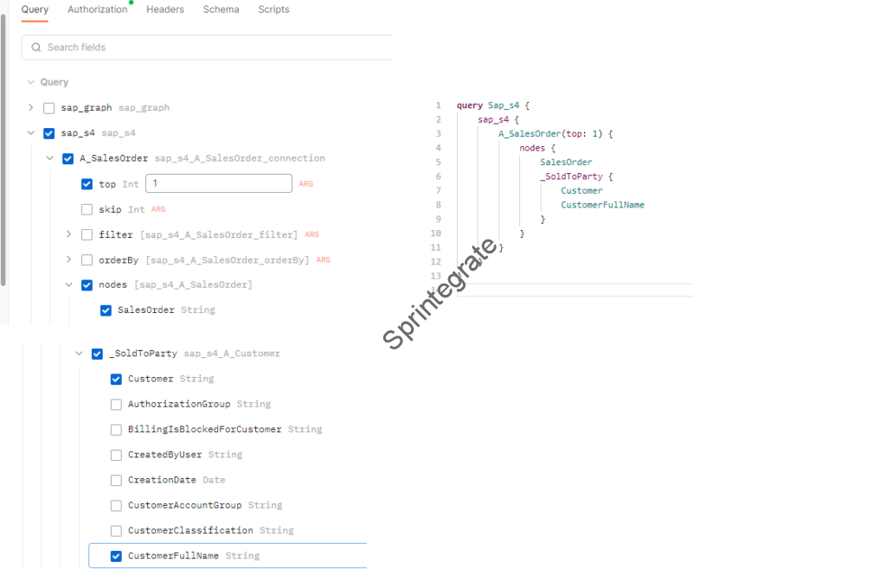The height and width of the screenshot is (588, 886).
Task: Switch to the Authorization tab
Action: [97, 10]
